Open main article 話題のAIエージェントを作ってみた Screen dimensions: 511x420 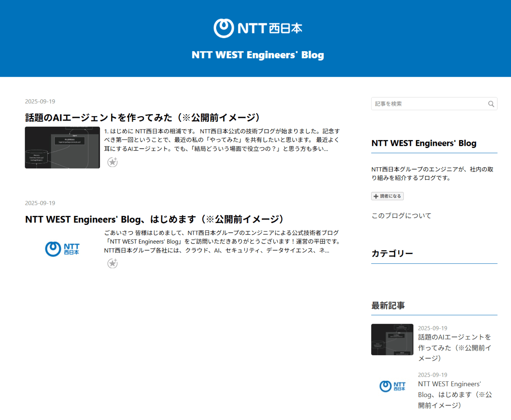[142, 118]
